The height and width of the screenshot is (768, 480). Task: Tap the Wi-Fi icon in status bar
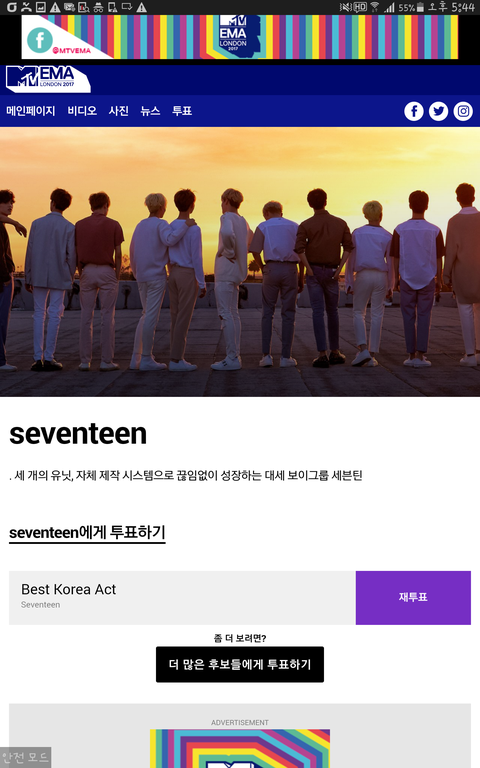pos(375,7)
